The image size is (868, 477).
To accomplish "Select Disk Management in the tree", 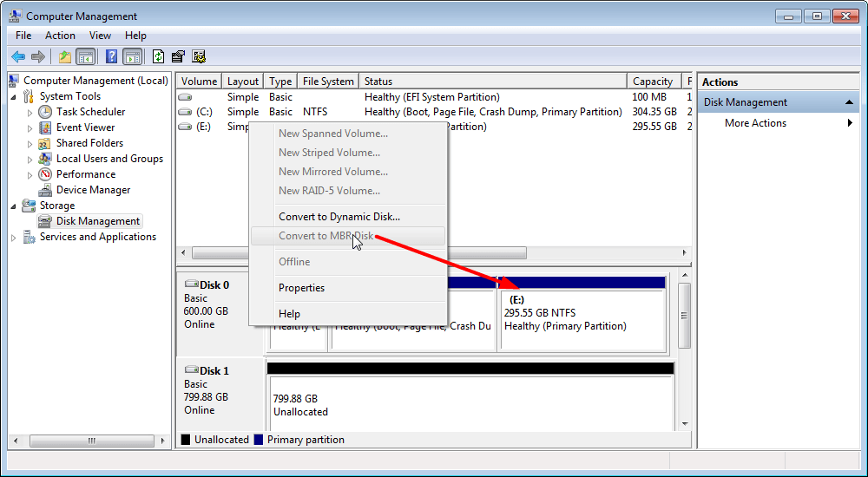I will click(98, 221).
